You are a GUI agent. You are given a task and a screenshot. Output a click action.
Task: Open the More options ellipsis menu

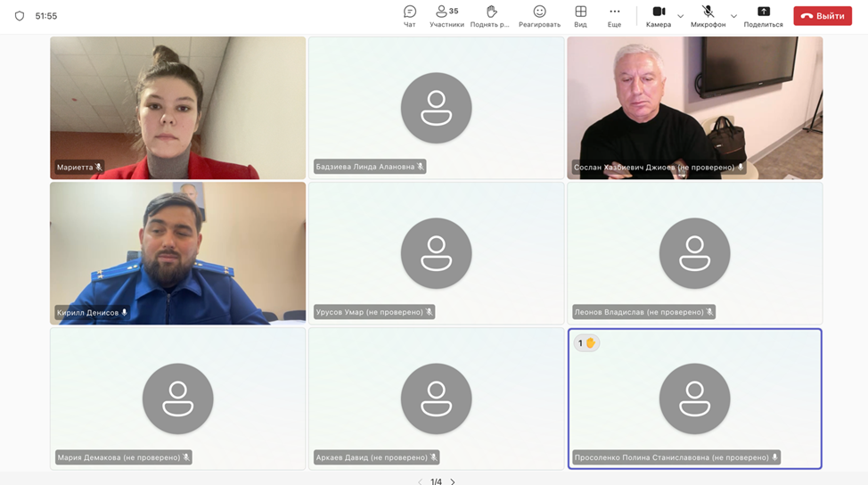pos(614,16)
